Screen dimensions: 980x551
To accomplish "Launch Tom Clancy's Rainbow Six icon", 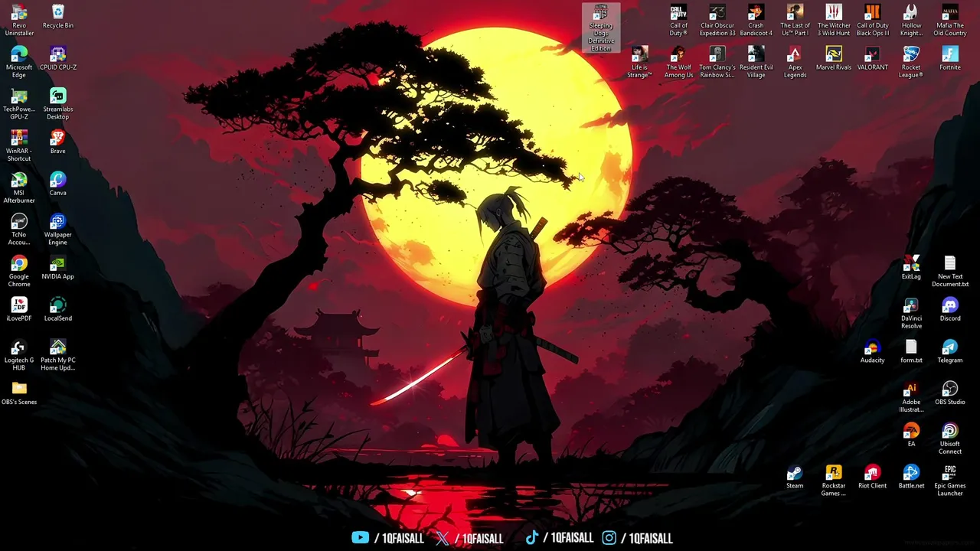I will point(717,62).
